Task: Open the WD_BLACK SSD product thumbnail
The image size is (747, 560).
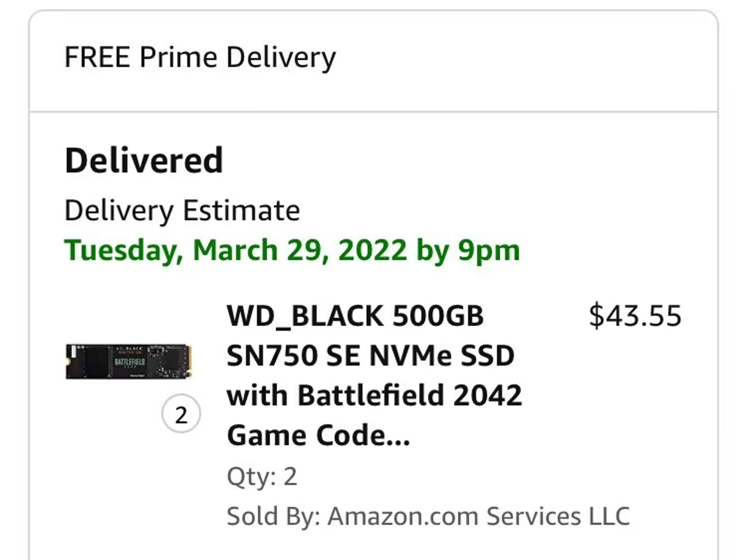Action: coord(128,361)
